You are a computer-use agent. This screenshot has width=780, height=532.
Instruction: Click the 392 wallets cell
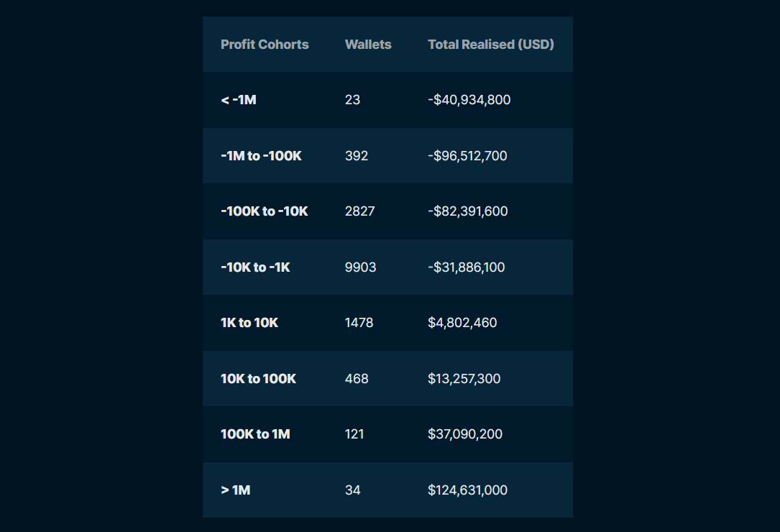pyautogui.click(x=357, y=156)
